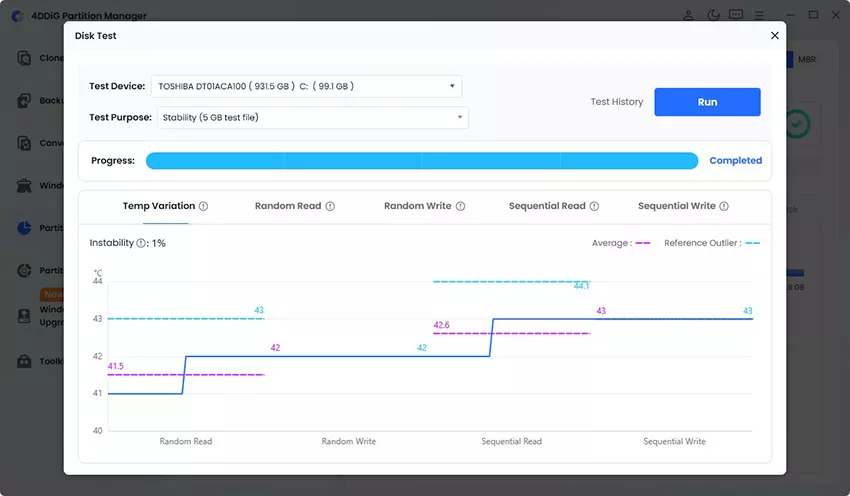Open the hamburger menu in title bar

pyautogui.click(x=759, y=15)
